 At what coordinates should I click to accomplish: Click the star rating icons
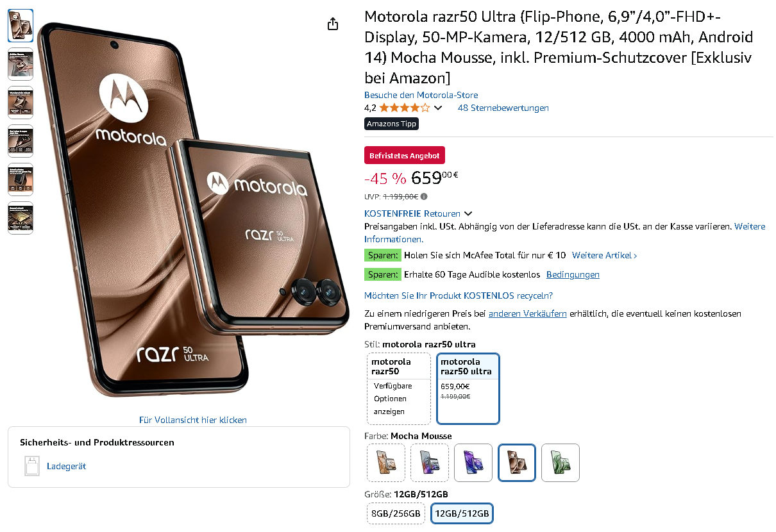point(405,108)
